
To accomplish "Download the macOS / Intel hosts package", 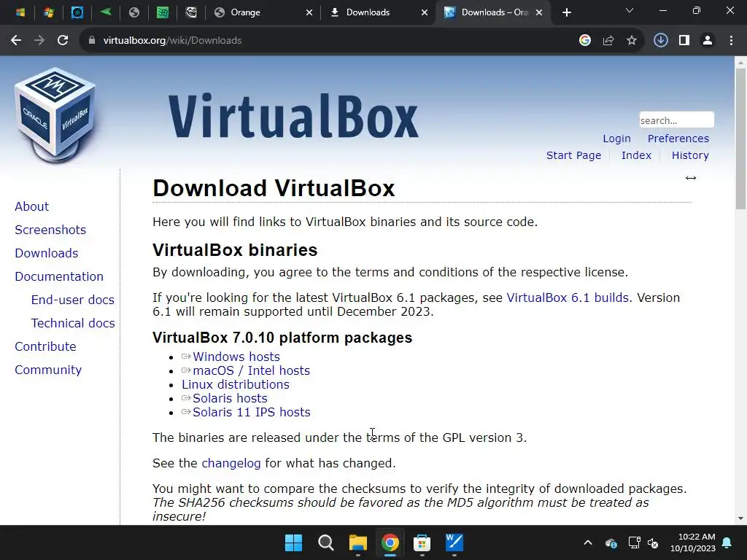I will pos(251,370).
